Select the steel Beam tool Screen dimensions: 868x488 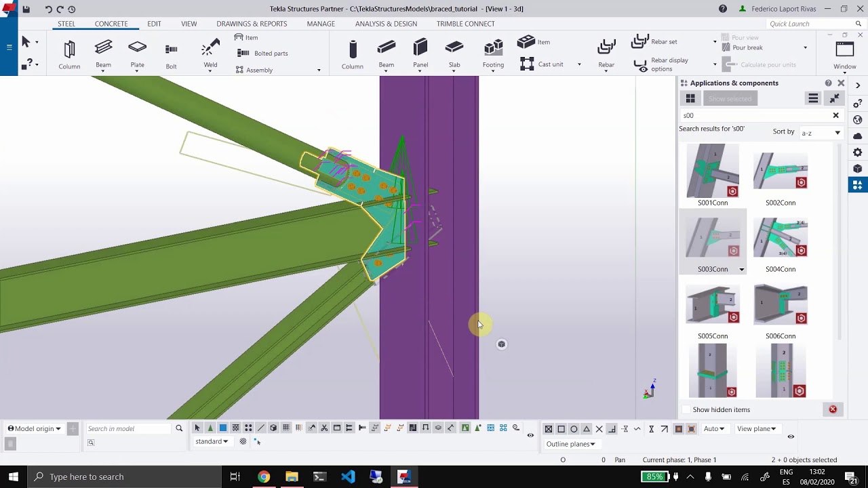(x=103, y=54)
